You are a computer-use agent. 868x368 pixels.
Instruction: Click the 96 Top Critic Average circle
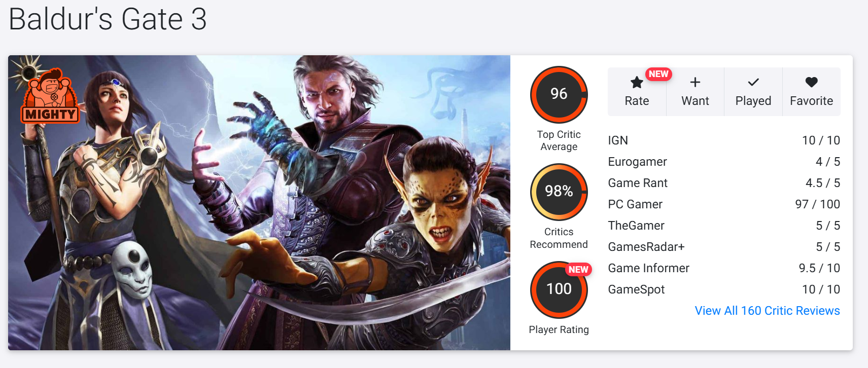[559, 94]
